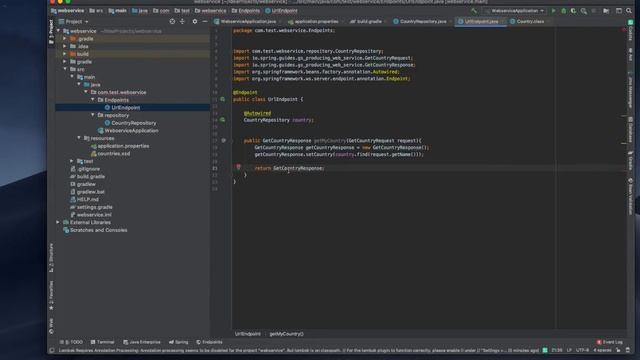Viewport: 640px width, 360px height.
Task: Open the Structure side tool window
Action: [x=51, y=258]
